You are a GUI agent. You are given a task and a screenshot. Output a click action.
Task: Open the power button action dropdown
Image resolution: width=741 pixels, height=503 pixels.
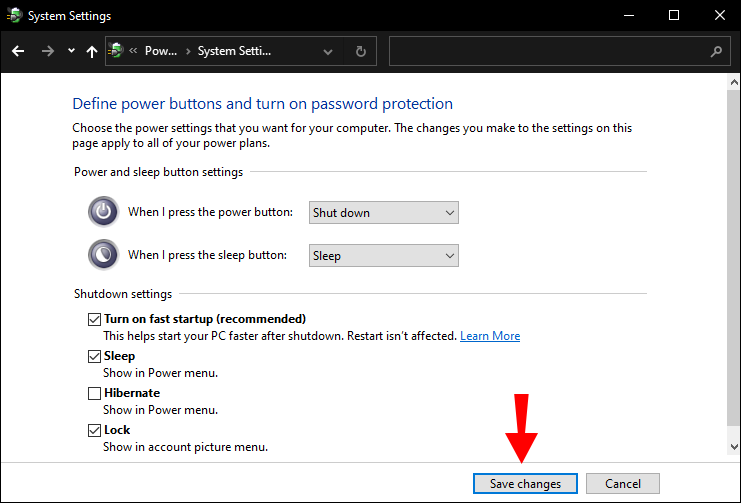(383, 212)
